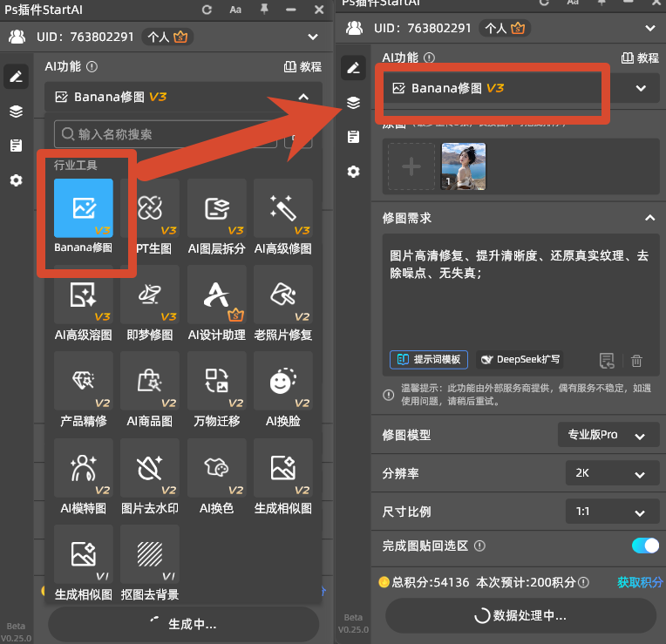This screenshot has height=644, width=666.
Task: Click the notes icon in left panel sidebar
Action: point(17,146)
